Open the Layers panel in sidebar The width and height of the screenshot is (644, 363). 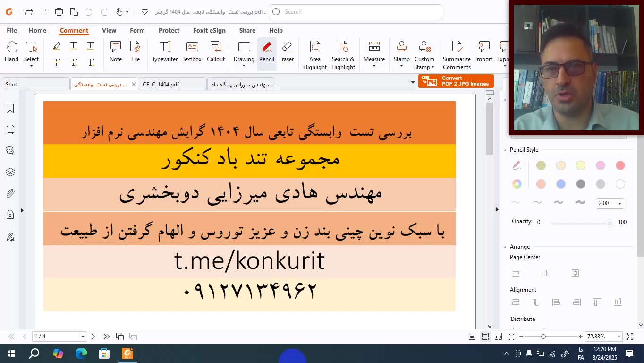(10, 172)
